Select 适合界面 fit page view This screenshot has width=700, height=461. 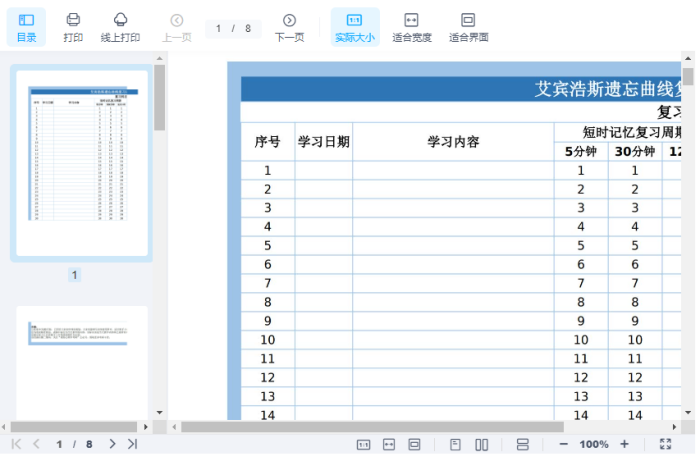coord(468,28)
